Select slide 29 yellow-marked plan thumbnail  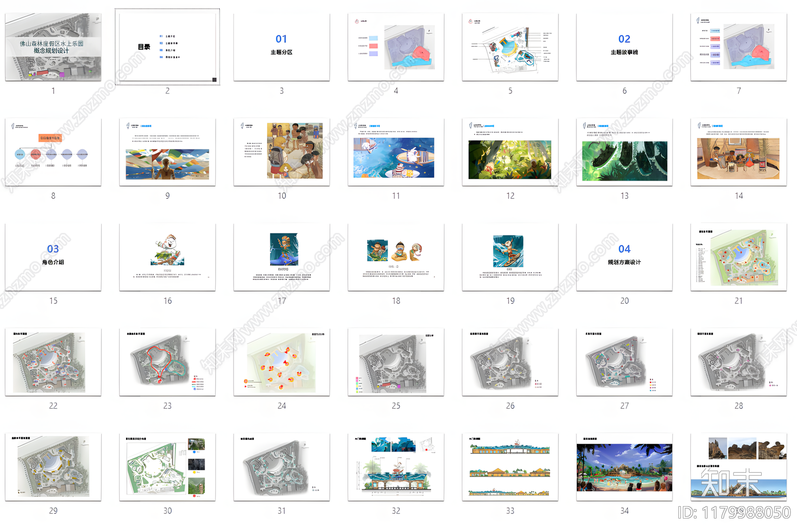pyautogui.click(x=53, y=467)
